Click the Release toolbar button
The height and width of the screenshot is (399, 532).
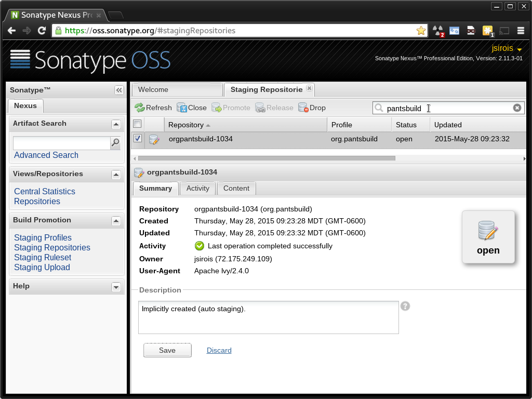tap(274, 108)
